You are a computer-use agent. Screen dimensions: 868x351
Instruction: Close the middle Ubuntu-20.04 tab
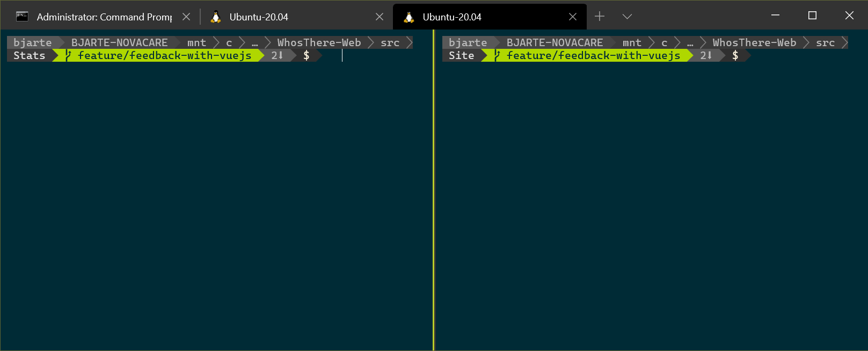click(380, 17)
